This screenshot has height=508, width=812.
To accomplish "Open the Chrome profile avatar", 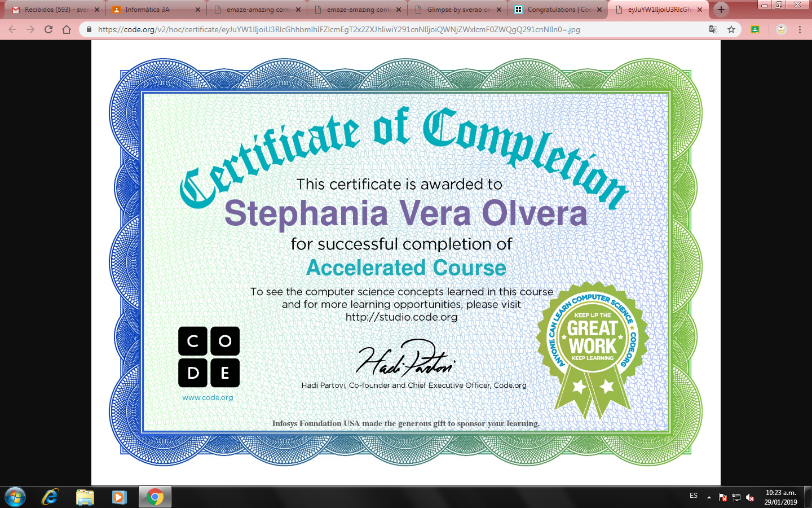I will (x=781, y=29).
